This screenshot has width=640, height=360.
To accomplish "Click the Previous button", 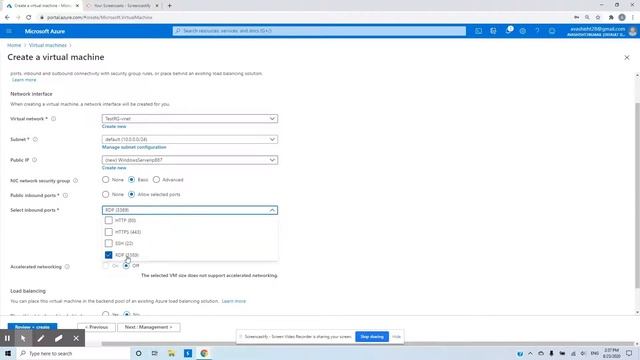I will click(96, 327).
